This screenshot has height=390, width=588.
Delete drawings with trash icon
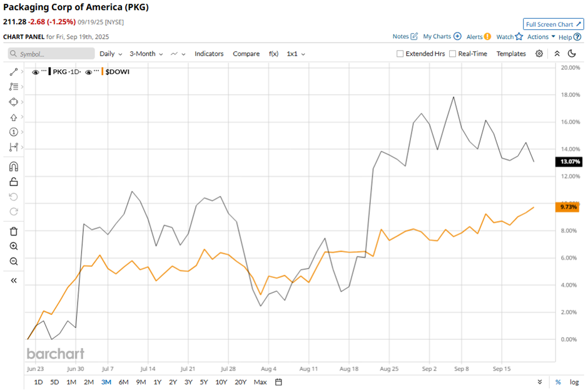[14, 231]
